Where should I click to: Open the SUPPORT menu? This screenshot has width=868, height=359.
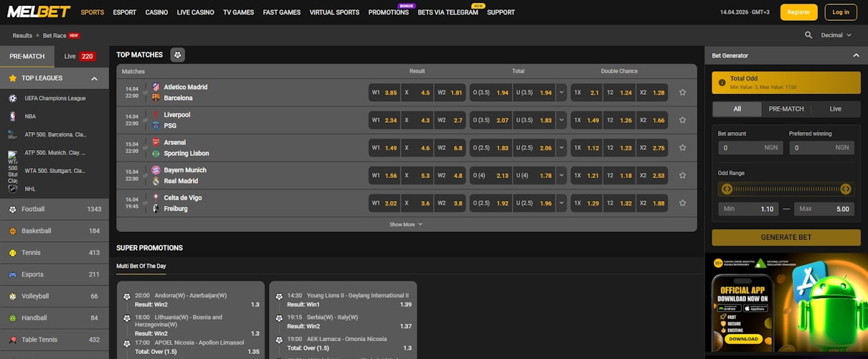click(501, 12)
